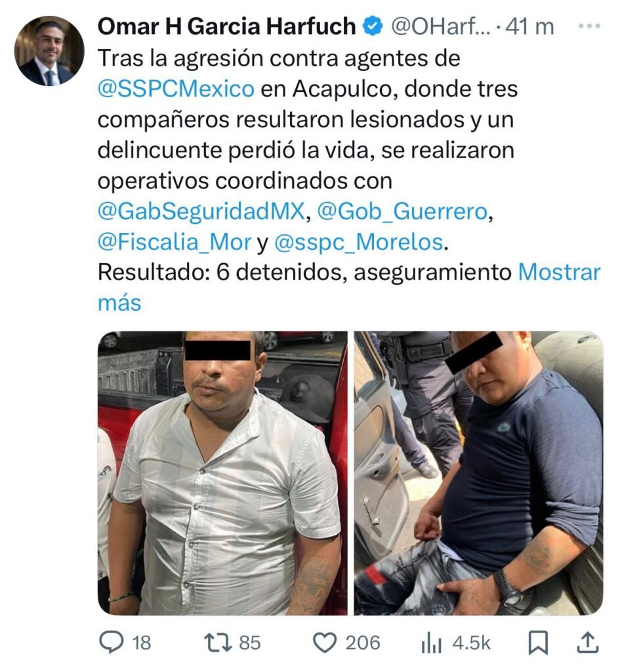Open the @GabSeguridadMX mention

[x=201, y=211]
